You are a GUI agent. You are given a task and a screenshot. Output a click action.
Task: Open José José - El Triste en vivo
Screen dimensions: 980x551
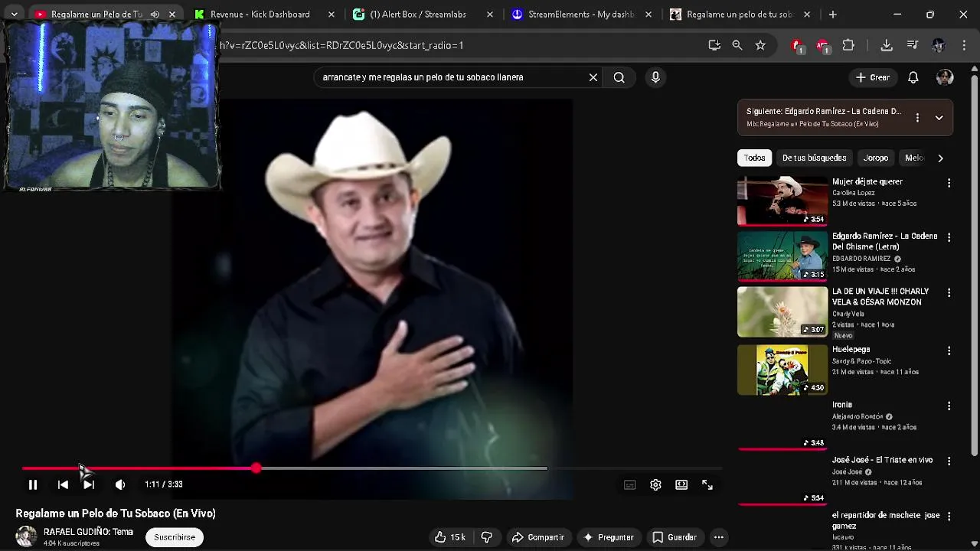(882, 460)
